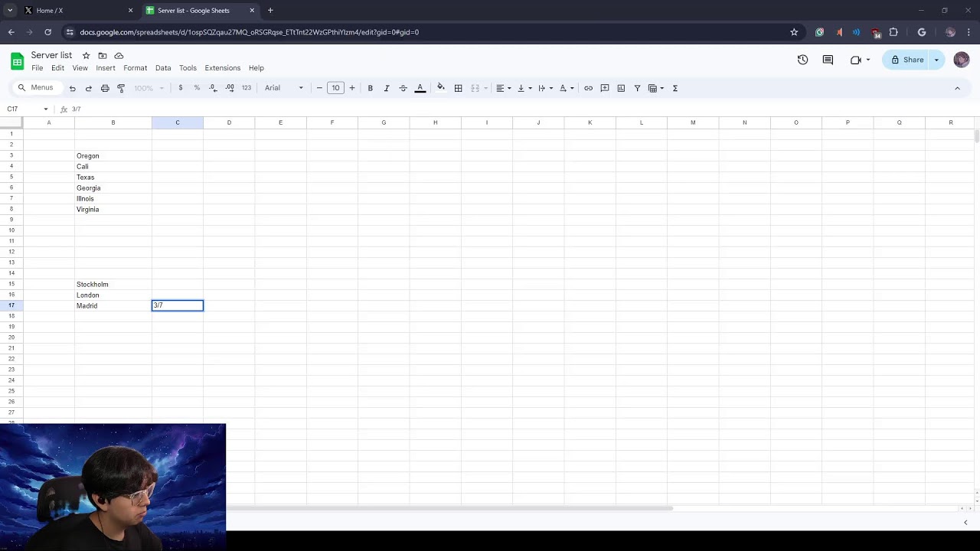
Task: Click the Menus search box
Action: point(37,88)
